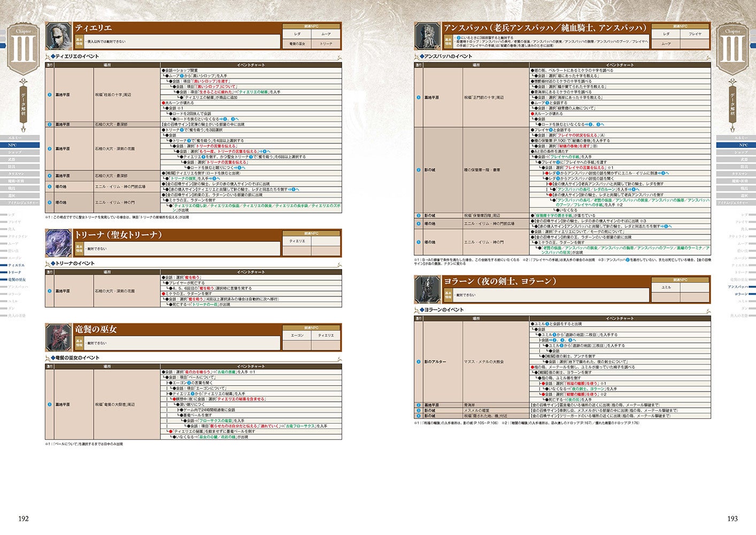The width and height of the screenshot is (756, 535).
Task: Click the Chapter III emblem on left page
Action: [x=23, y=48]
